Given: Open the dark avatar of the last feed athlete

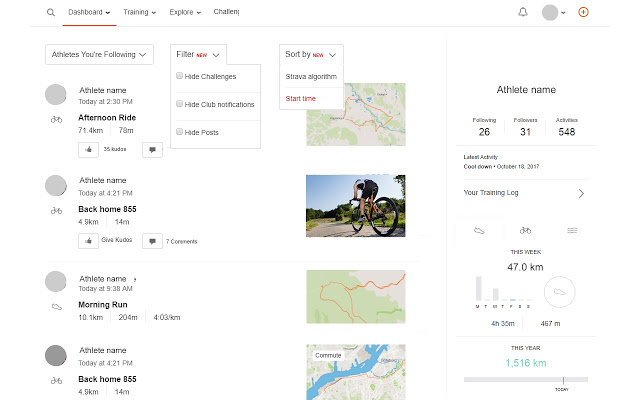Looking at the screenshot, I should [x=56, y=356].
